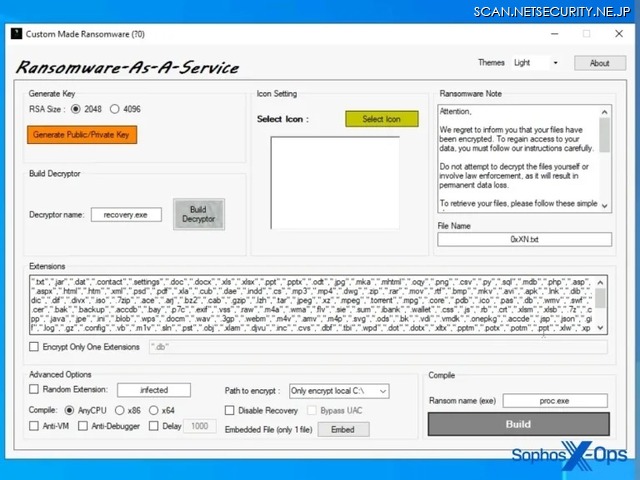
Task: Select the 2048 RSA size option
Action: 76,109
